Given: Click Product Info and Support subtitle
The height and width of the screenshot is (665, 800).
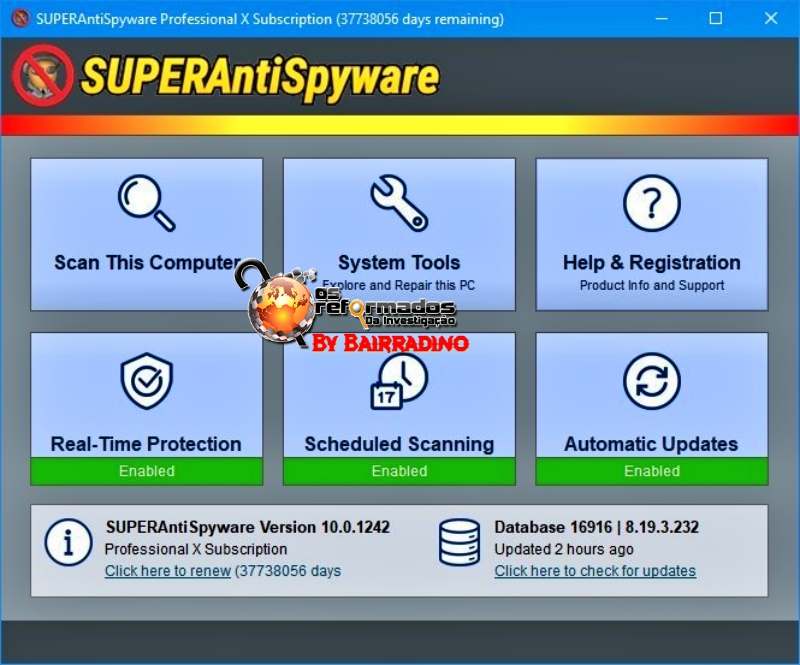Looking at the screenshot, I should 652,285.
